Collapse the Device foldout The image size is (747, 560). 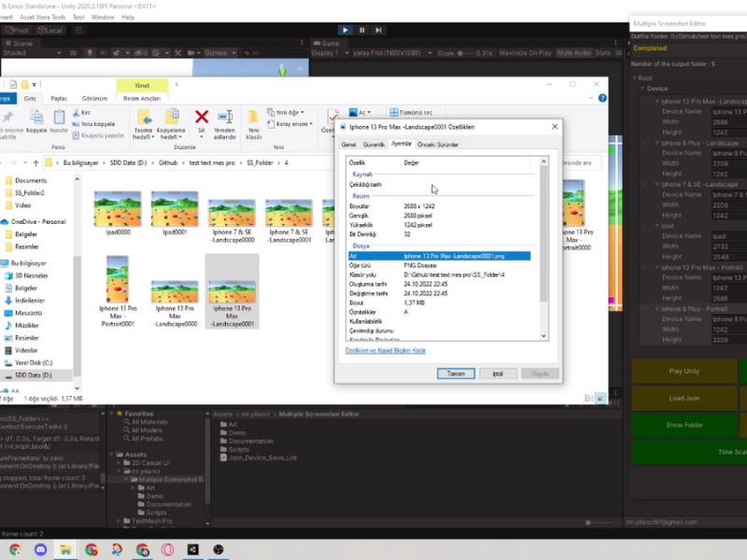pos(642,89)
